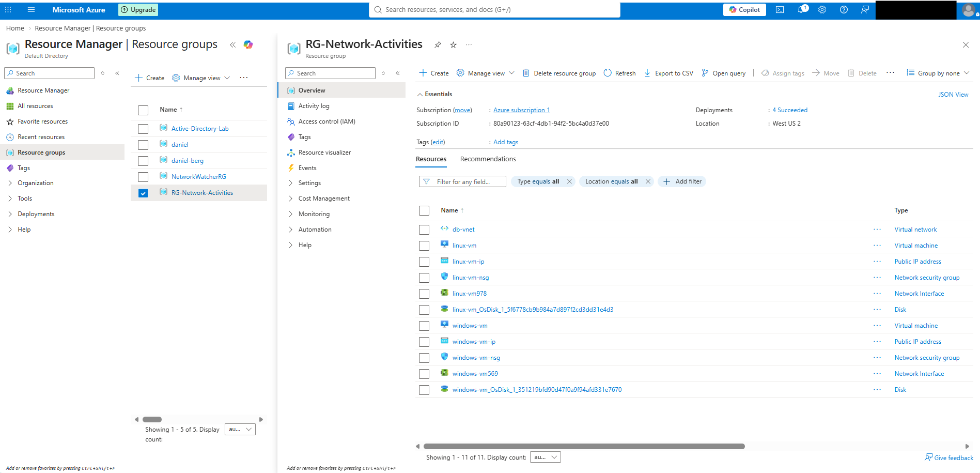
Task: Expand Automation section
Action: click(291, 230)
